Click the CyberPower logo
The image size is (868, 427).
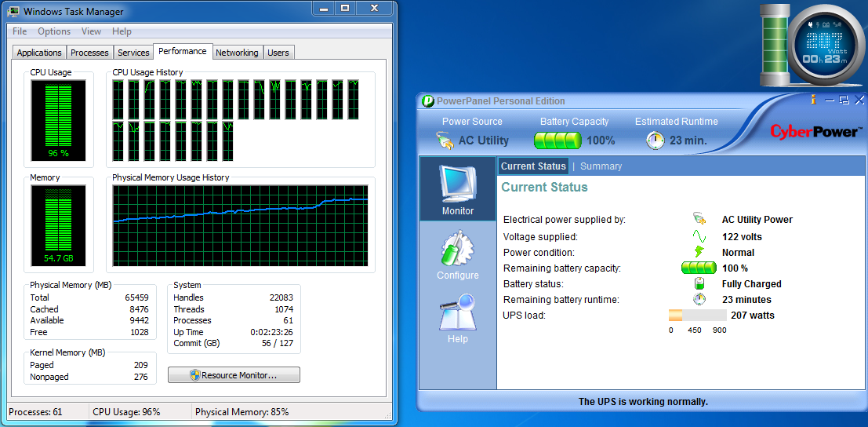coord(816,132)
